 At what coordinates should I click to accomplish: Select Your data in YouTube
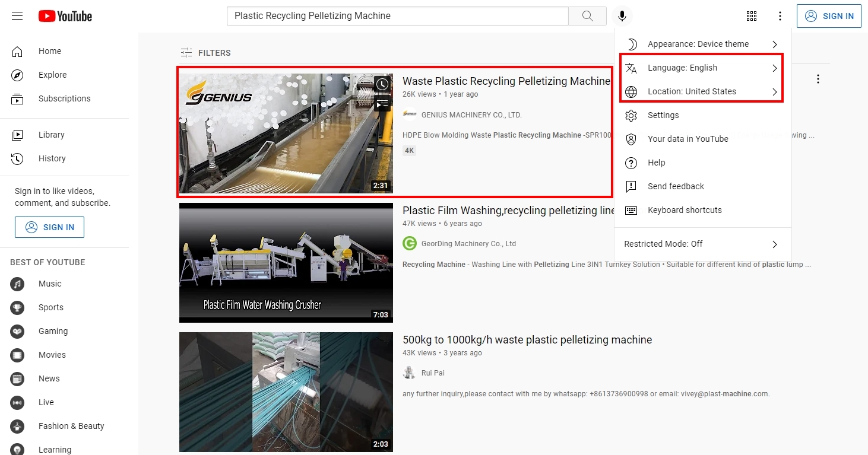pos(702,139)
